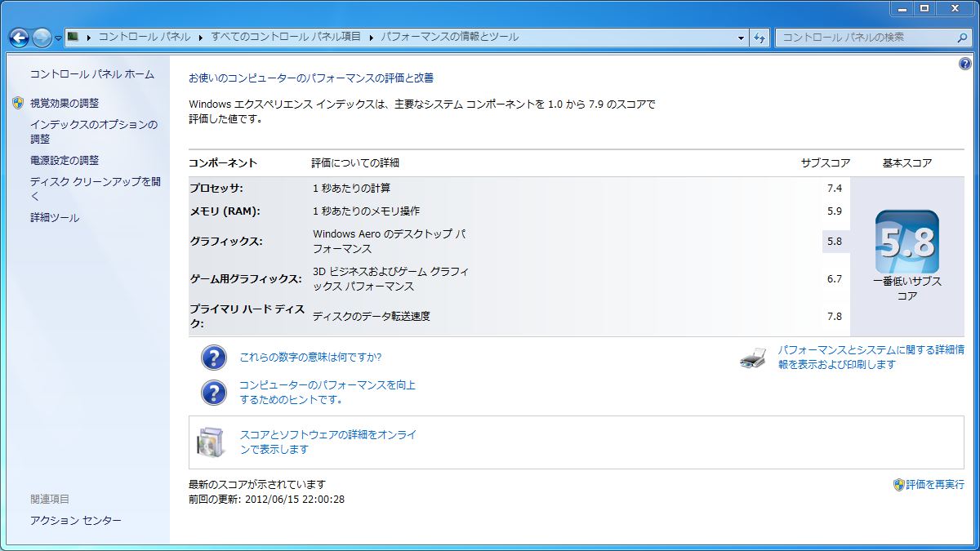
Task: Select すべてのコントロール パネル項目 breadcrumb
Action: coord(286,38)
